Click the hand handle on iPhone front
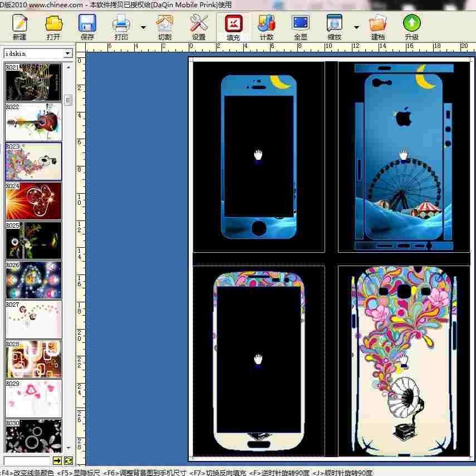 pyautogui.click(x=258, y=155)
